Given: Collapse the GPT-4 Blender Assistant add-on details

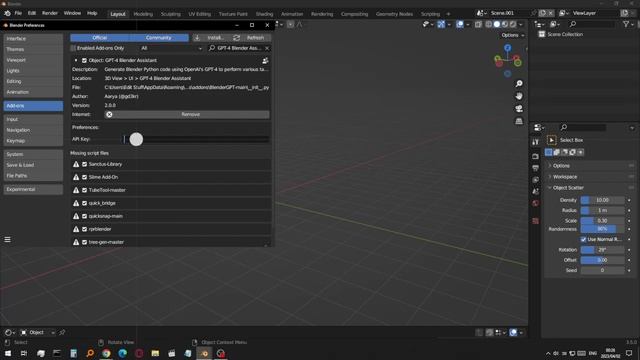Looking at the screenshot, I should tap(76, 60).
